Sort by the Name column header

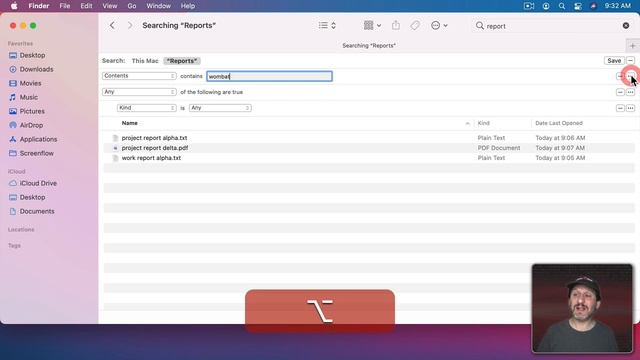click(129, 123)
